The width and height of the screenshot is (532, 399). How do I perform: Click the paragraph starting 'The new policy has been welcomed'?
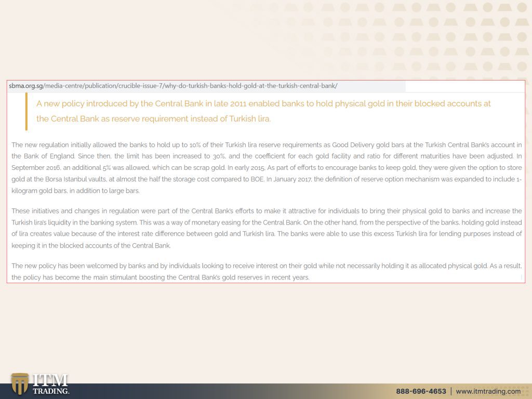[267, 271]
